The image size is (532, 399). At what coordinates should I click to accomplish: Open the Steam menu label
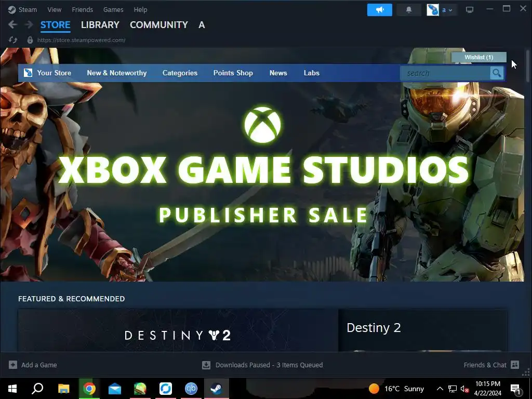pos(28,9)
